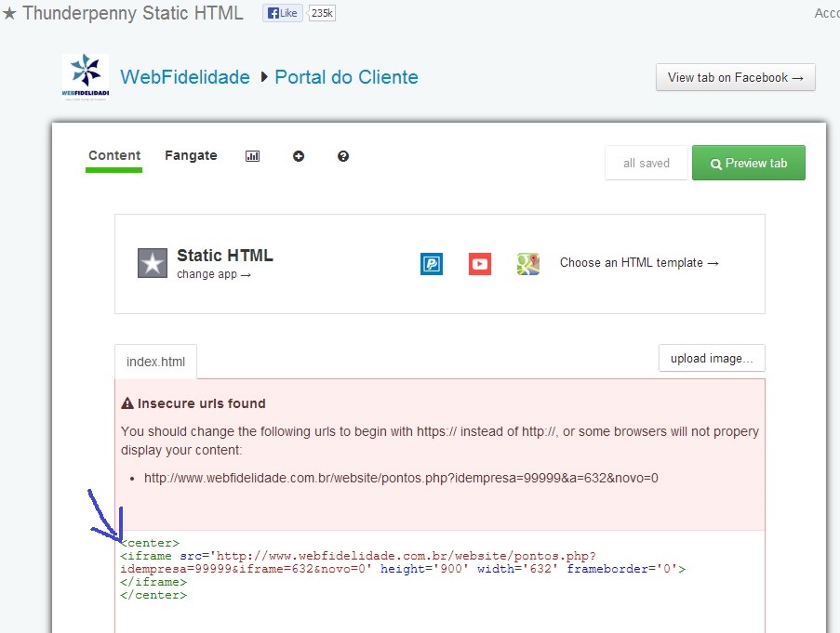This screenshot has height=633, width=840.
Task: Click the insecure webfidelidade URL in warning
Action: coord(401,478)
